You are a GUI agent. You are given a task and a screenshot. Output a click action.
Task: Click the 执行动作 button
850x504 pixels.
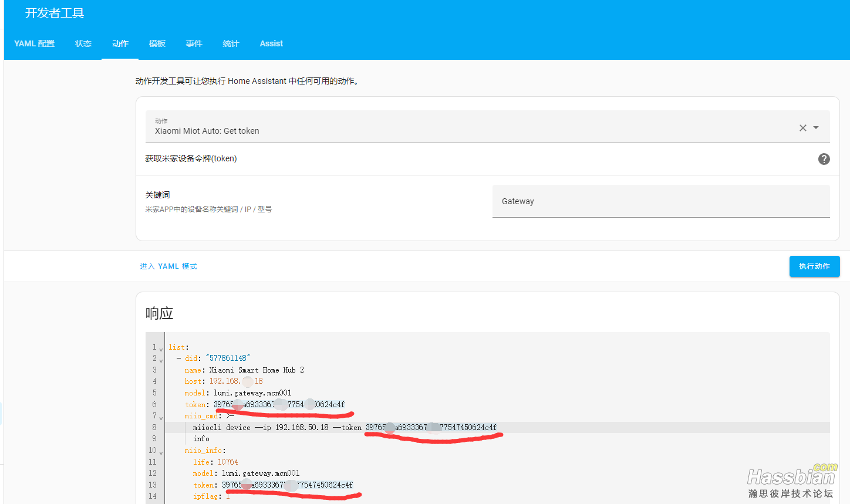pos(814,266)
